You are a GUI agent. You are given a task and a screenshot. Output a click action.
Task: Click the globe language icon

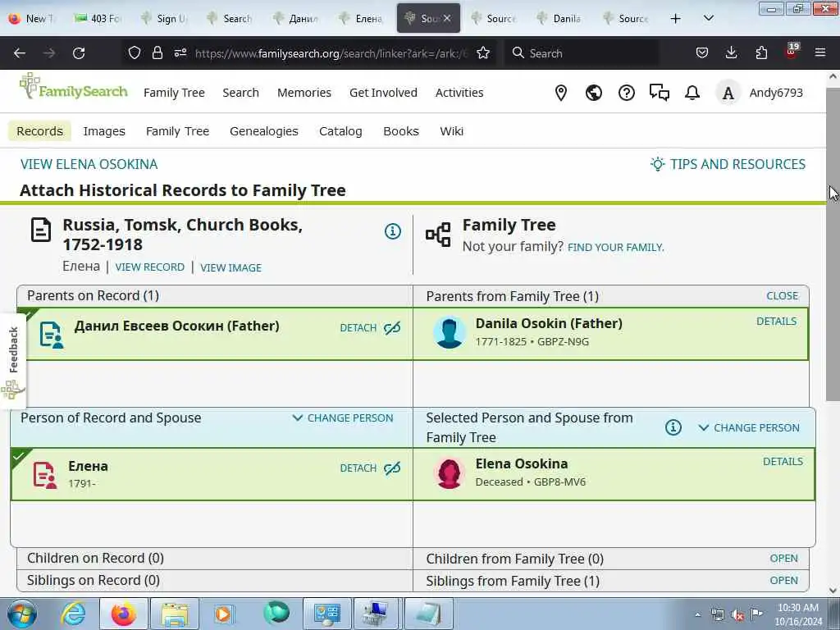(x=594, y=93)
